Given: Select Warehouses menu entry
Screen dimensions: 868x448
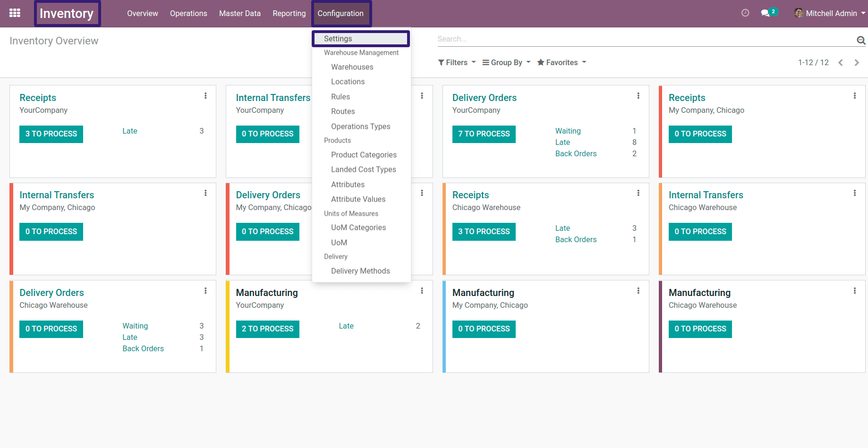Looking at the screenshot, I should 352,67.
